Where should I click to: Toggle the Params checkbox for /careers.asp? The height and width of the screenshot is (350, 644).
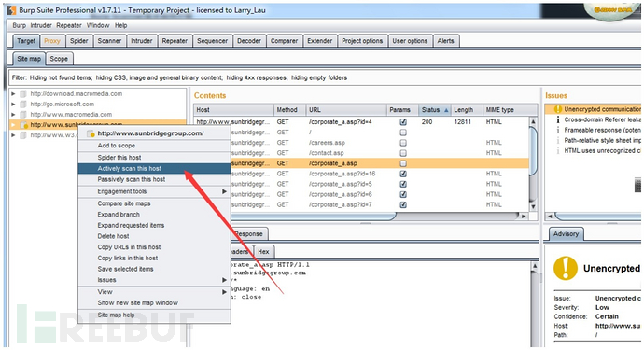[403, 143]
